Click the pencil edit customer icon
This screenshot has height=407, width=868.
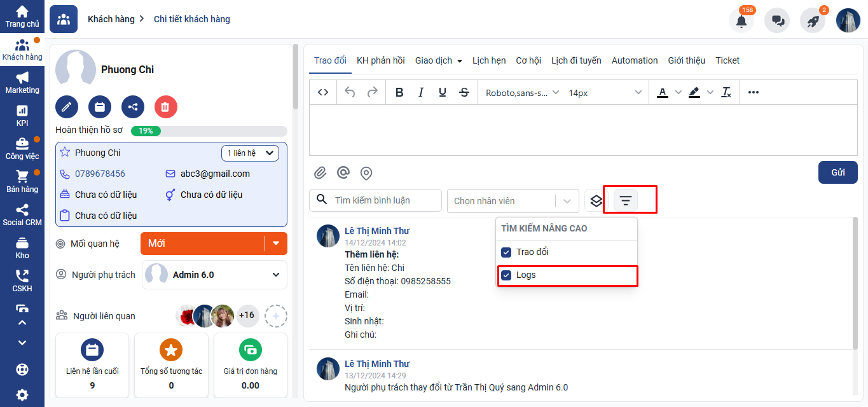pos(67,107)
